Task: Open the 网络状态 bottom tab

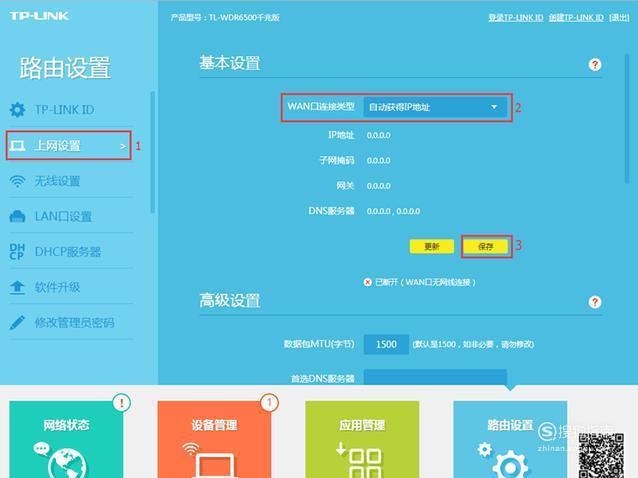Action: tap(66, 440)
